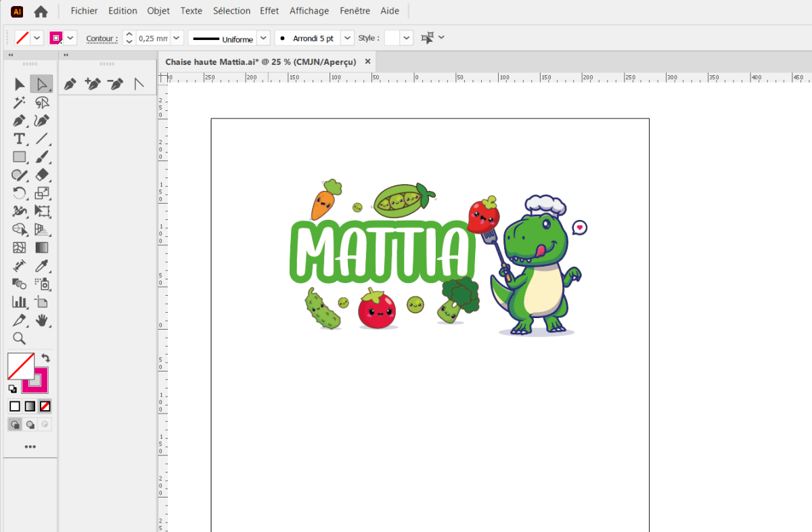This screenshot has height=532, width=812.
Task: Activate the Hand tool
Action: point(42,320)
